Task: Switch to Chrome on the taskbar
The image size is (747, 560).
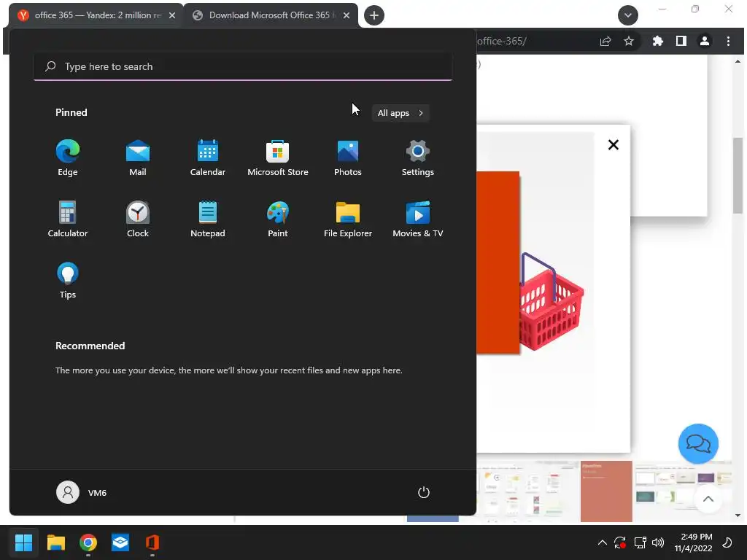Action: pyautogui.click(x=88, y=542)
